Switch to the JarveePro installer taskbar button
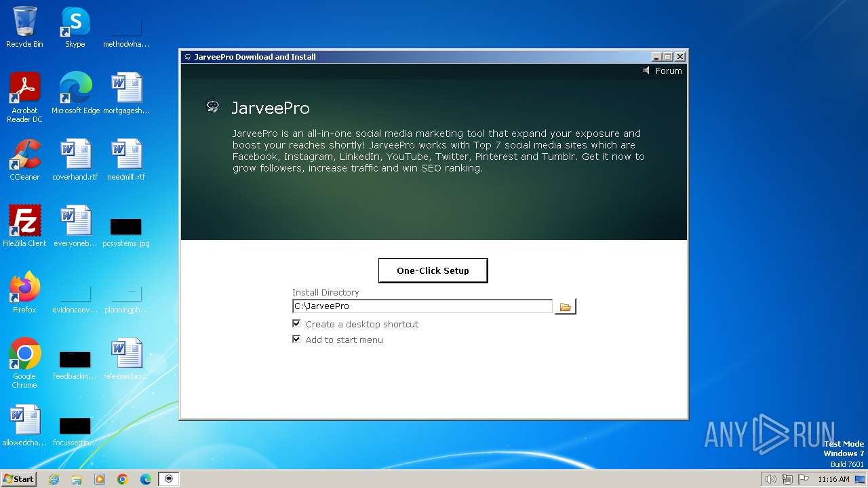Image resolution: width=868 pixels, height=488 pixels. click(x=169, y=479)
